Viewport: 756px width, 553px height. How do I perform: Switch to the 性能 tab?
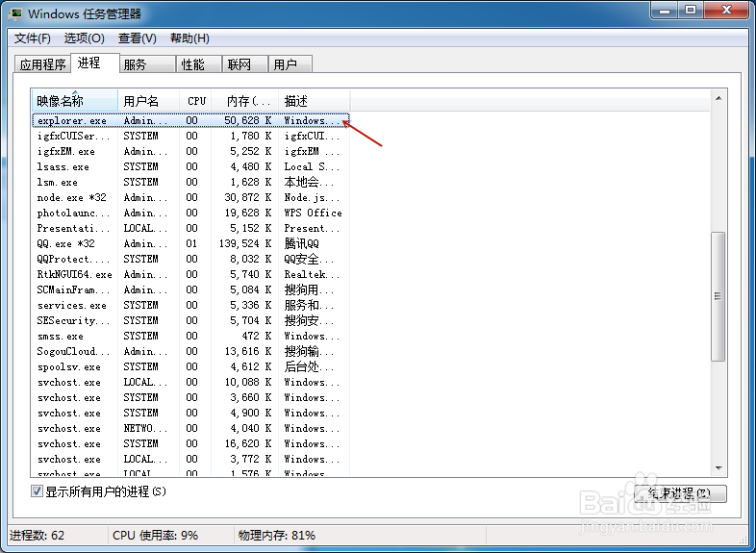click(198, 64)
